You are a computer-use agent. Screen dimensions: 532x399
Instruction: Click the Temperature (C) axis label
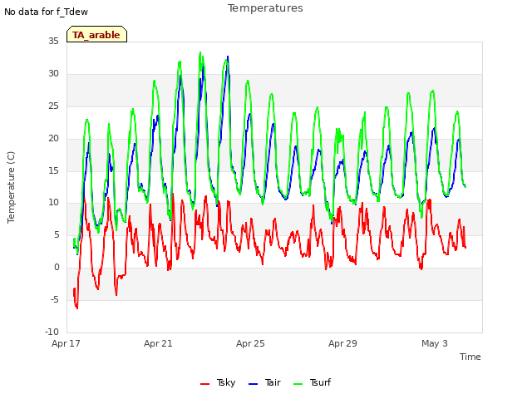pos(11,187)
